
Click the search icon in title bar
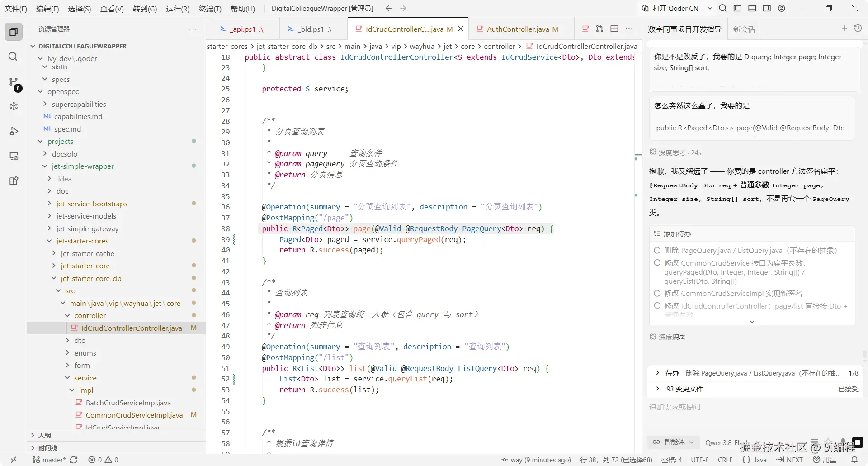(x=723, y=8)
